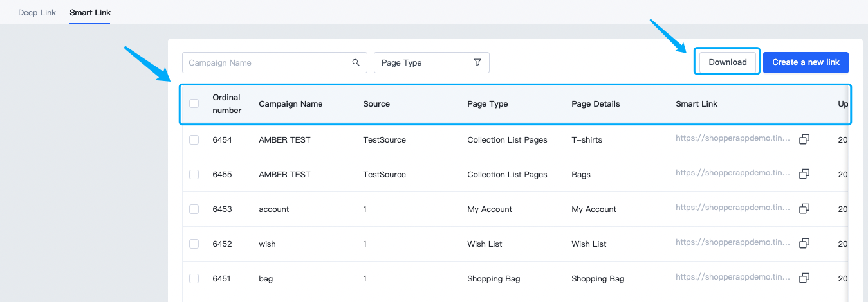Viewport: 868px width, 302px height.
Task: Check the row 6451 bag checkbox
Action: pos(194,278)
